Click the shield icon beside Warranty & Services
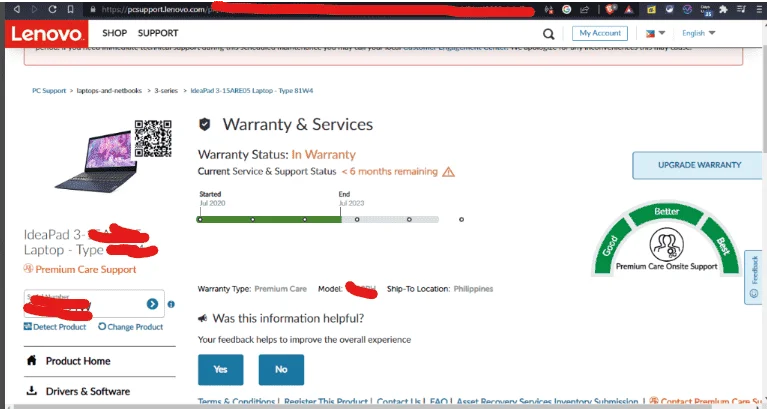767x409 pixels. pos(204,124)
